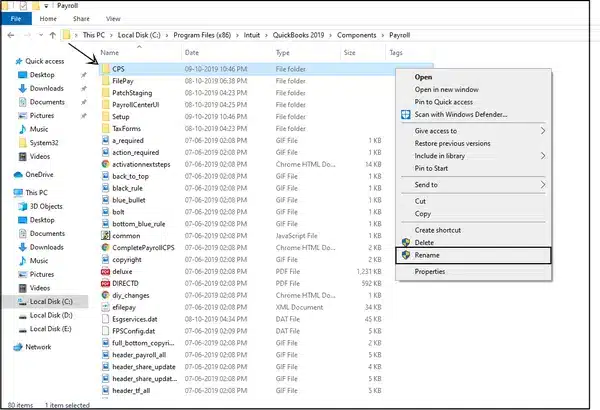Switch to the Share ribbon tab
Screen dimensions: 600x410
click(81, 19)
